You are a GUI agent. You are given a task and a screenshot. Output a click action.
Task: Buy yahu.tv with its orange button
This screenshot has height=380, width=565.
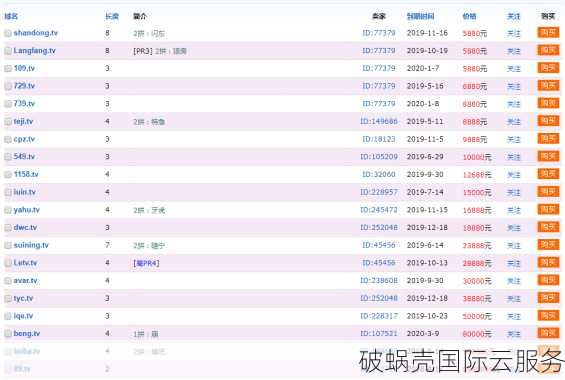click(548, 210)
